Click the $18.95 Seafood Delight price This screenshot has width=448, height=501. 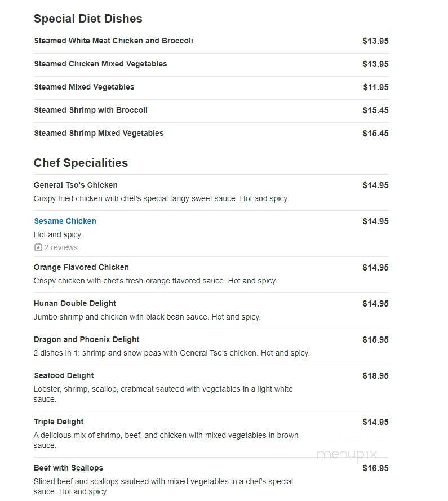tap(375, 376)
